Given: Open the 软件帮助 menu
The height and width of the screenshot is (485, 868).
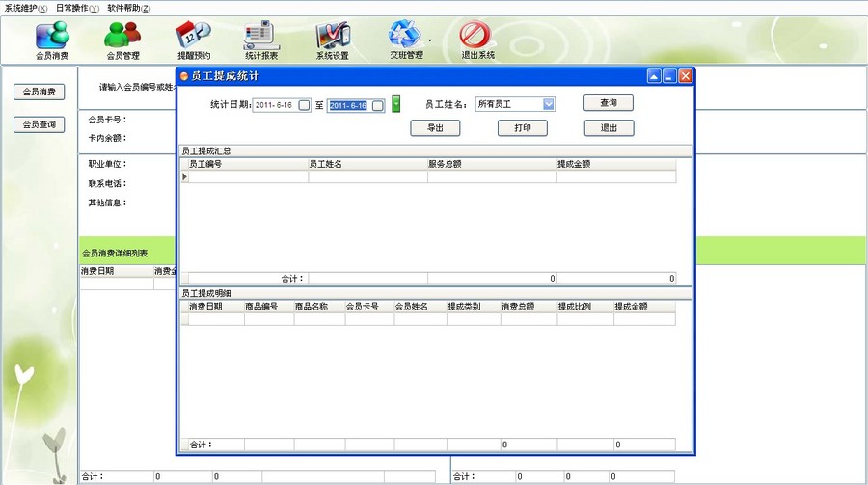Looking at the screenshot, I should [128, 8].
